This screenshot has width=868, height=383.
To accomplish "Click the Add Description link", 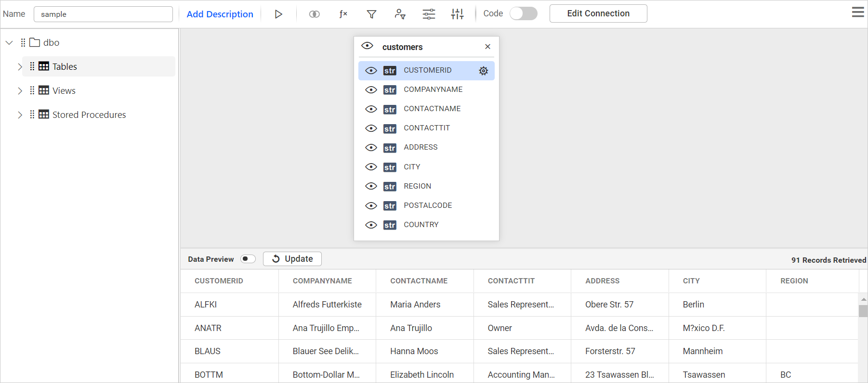I will [220, 14].
